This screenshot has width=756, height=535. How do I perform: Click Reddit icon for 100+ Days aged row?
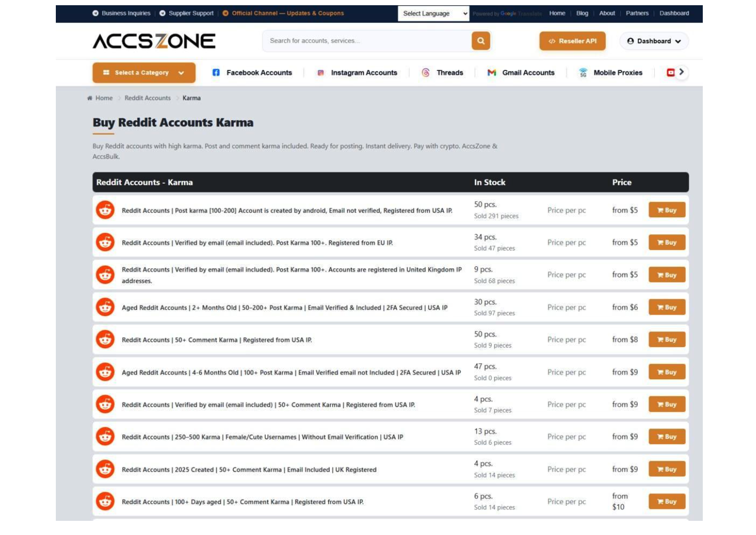coord(105,502)
